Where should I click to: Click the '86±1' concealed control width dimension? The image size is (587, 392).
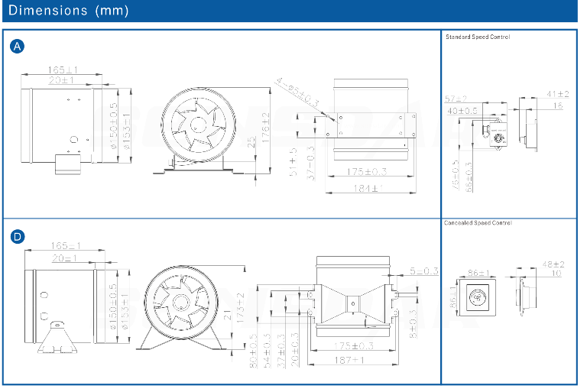pyautogui.click(x=478, y=273)
